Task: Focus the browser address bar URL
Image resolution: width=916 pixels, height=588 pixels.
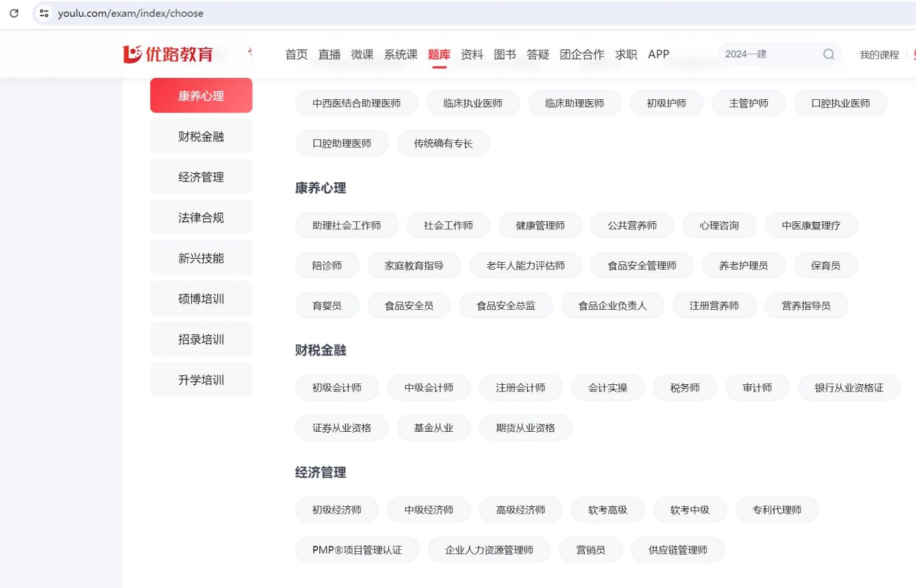Action: tap(130, 13)
